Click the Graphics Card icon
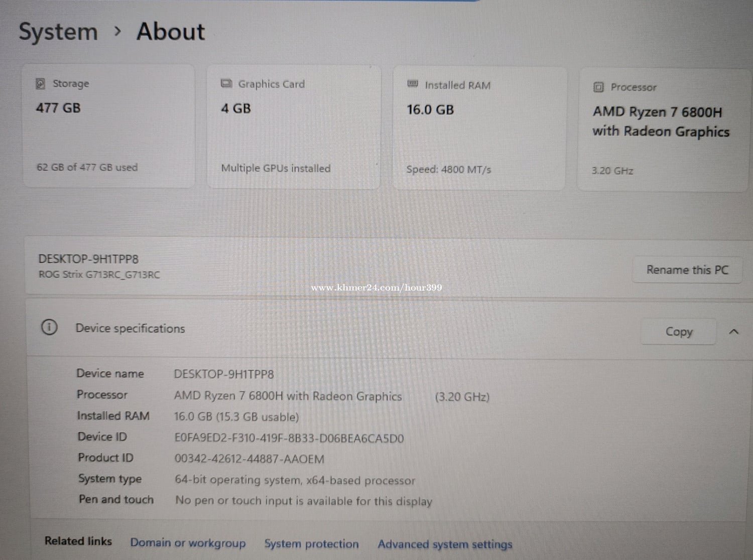The height and width of the screenshot is (560, 753). click(x=226, y=83)
